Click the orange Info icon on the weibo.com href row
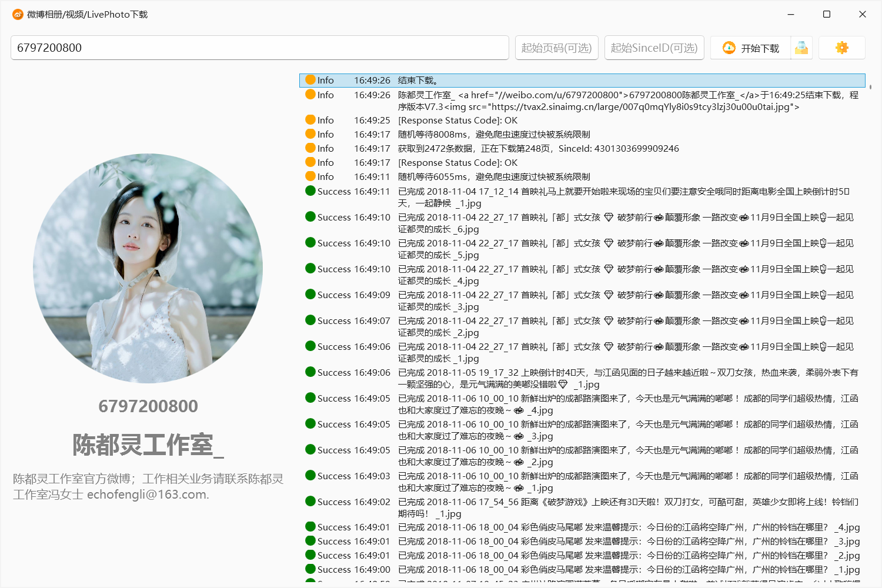The height and width of the screenshot is (588, 882). (310, 94)
